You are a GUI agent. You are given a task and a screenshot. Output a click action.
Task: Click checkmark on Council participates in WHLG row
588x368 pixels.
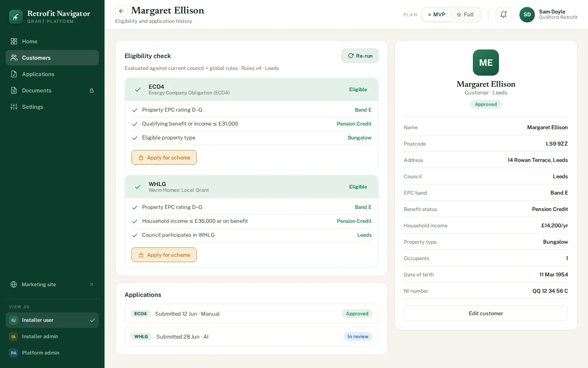pos(135,235)
